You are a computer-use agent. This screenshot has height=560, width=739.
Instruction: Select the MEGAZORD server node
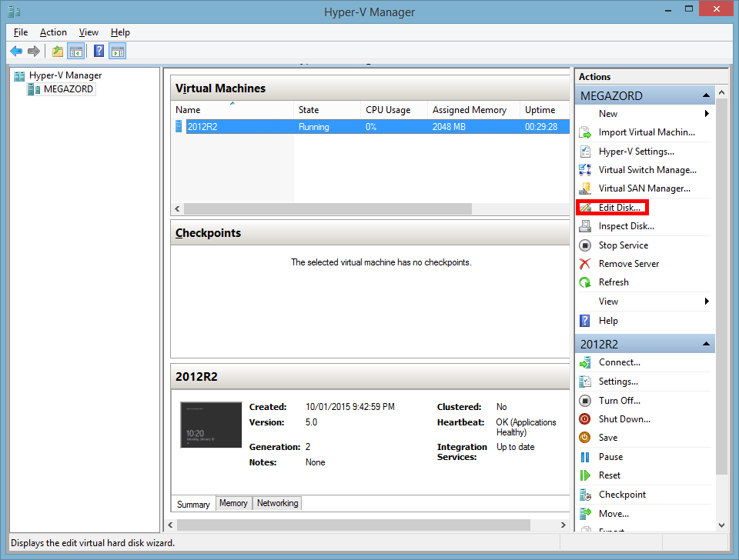(69, 89)
